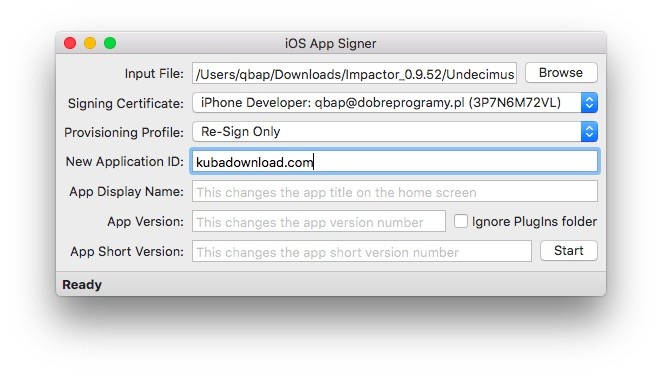Image resolution: width=662 pixels, height=376 pixels.
Task: Click the Ready status text
Action: coord(82,285)
